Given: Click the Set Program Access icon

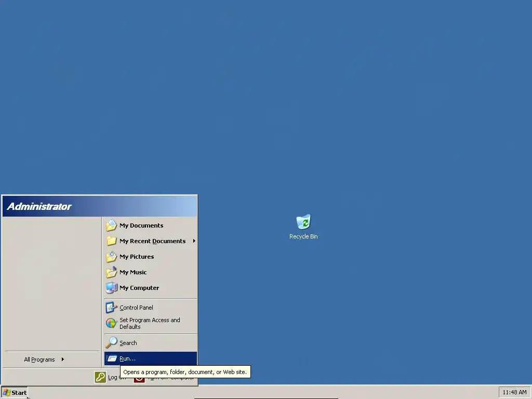Looking at the screenshot, I should point(111,323).
